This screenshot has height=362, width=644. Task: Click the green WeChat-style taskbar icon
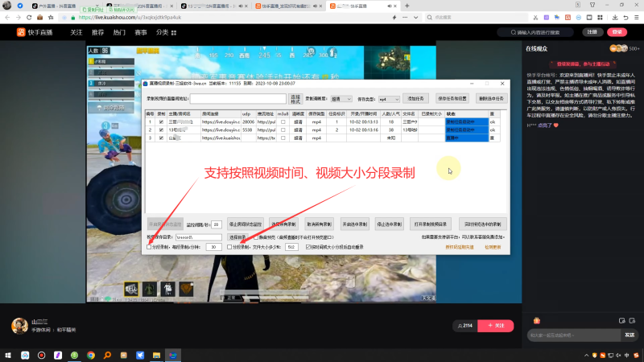pyautogui.click(x=74, y=355)
